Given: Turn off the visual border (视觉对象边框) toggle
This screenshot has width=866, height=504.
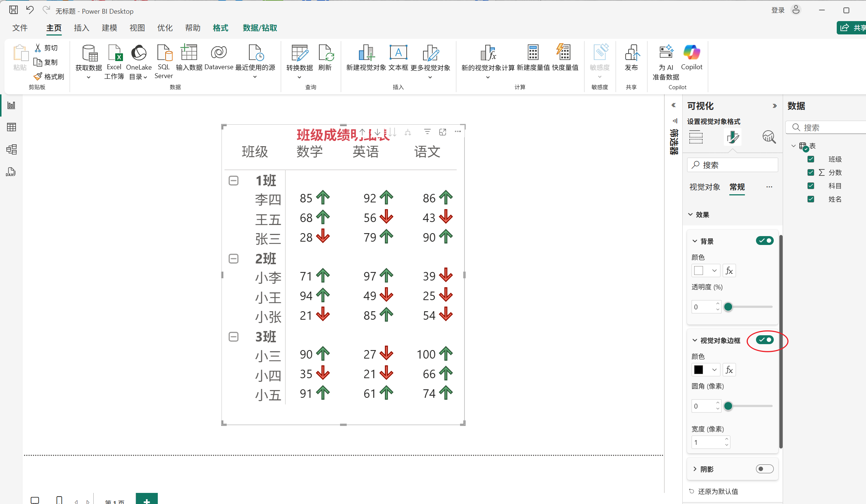Looking at the screenshot, I should pyautogui.click(x=765, y=340).
